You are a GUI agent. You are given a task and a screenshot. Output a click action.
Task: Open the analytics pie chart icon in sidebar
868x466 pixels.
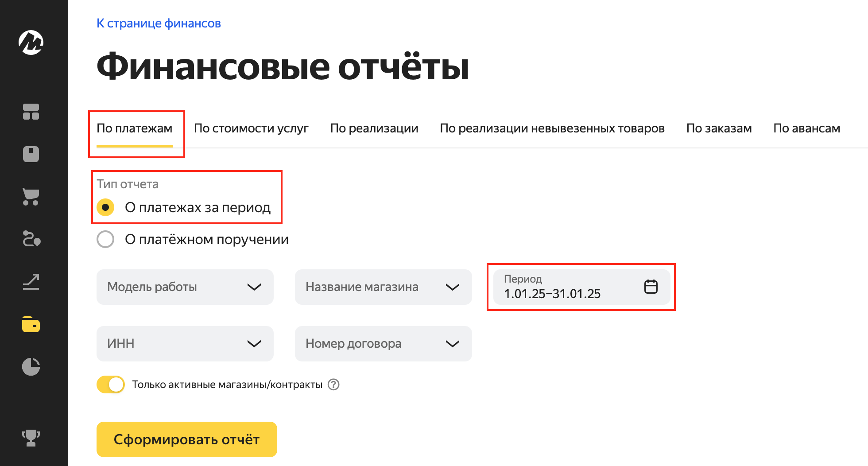point(31,367)
